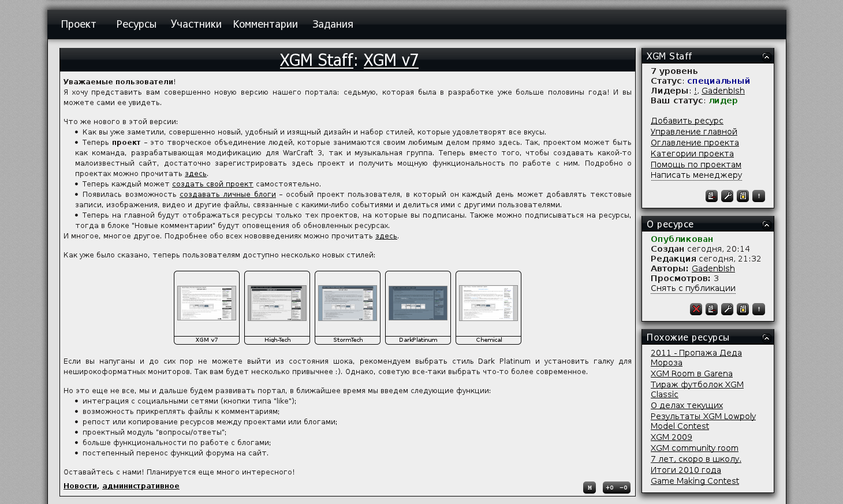Open the Комментарии menu
Viewport: 843px width, 504px height.
point(266,24)
